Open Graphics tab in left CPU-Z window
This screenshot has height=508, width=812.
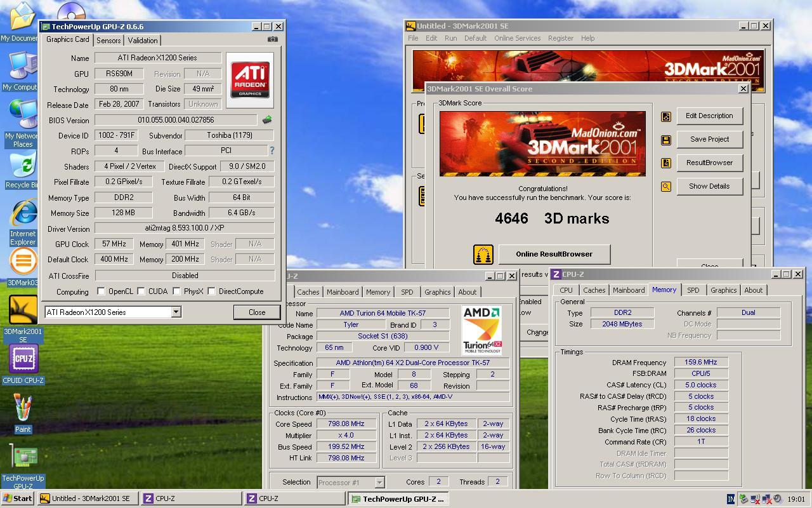[438, 292]
